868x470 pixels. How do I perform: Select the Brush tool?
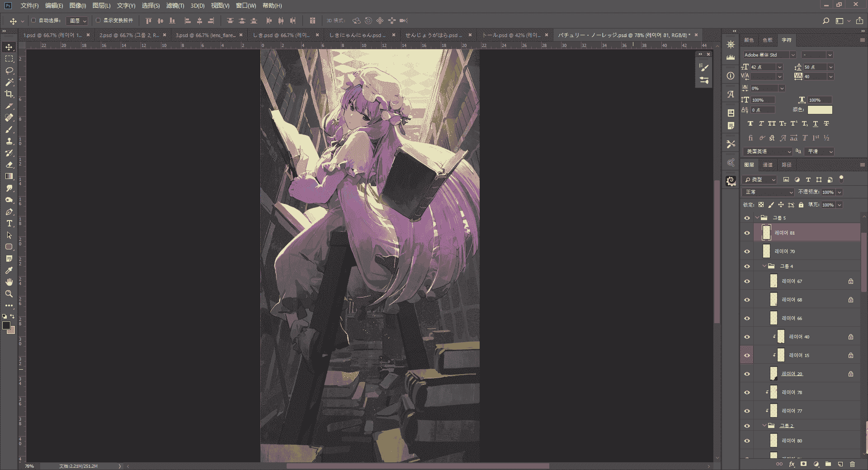pos(9,129)
